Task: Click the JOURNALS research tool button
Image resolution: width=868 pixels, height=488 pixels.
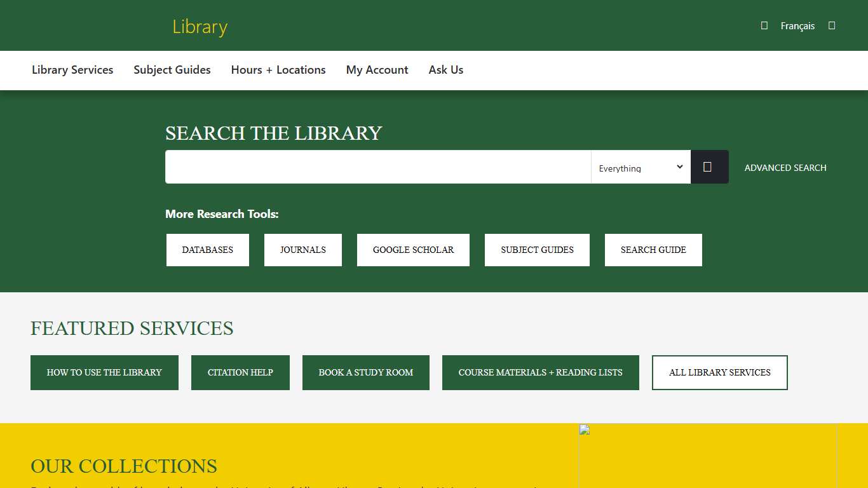Action: [x=302, y=250]
